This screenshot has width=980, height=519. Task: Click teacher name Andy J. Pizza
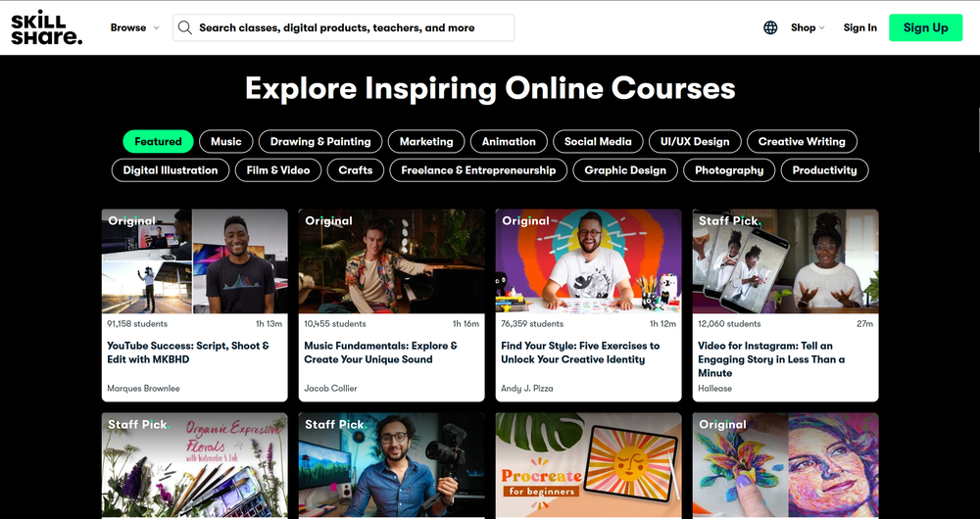[527, 389]
